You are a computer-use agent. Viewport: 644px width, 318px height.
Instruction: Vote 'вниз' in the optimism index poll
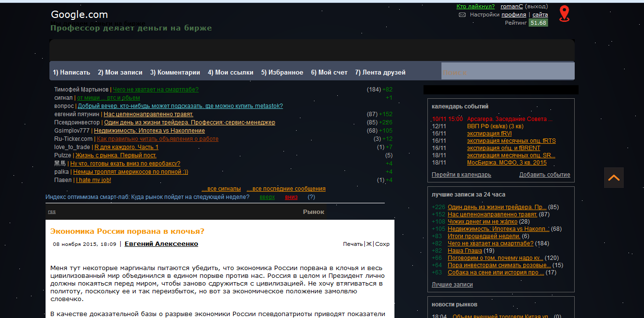[x=291, y=197]
